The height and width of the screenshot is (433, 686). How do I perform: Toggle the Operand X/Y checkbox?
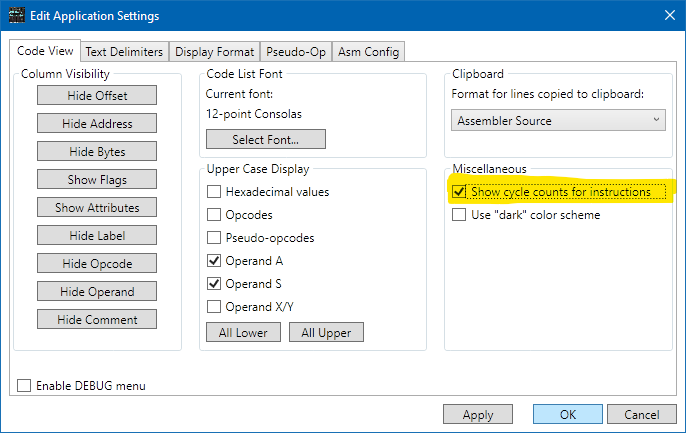click(214, 307)
